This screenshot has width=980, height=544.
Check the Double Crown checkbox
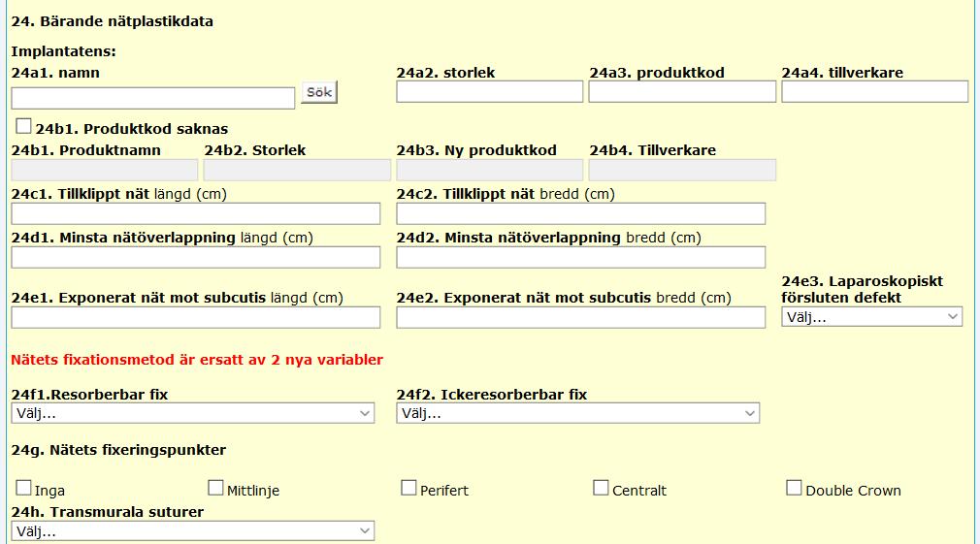point(794,488)
